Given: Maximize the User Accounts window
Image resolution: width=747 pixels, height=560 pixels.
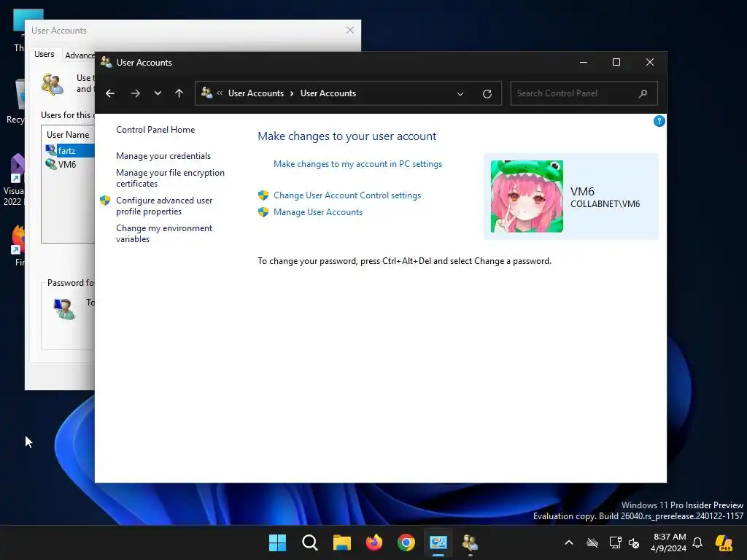Looking at the screenshot, I should coord(616,63).
